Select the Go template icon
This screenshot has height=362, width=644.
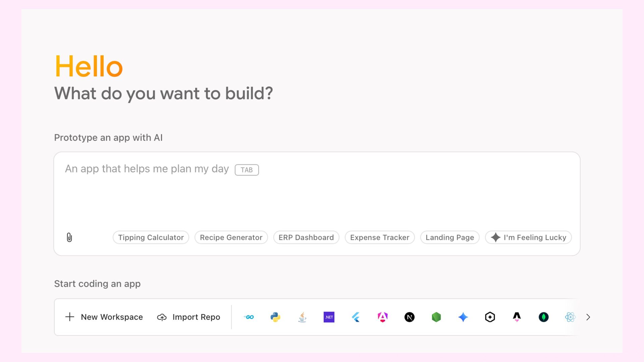249,317
